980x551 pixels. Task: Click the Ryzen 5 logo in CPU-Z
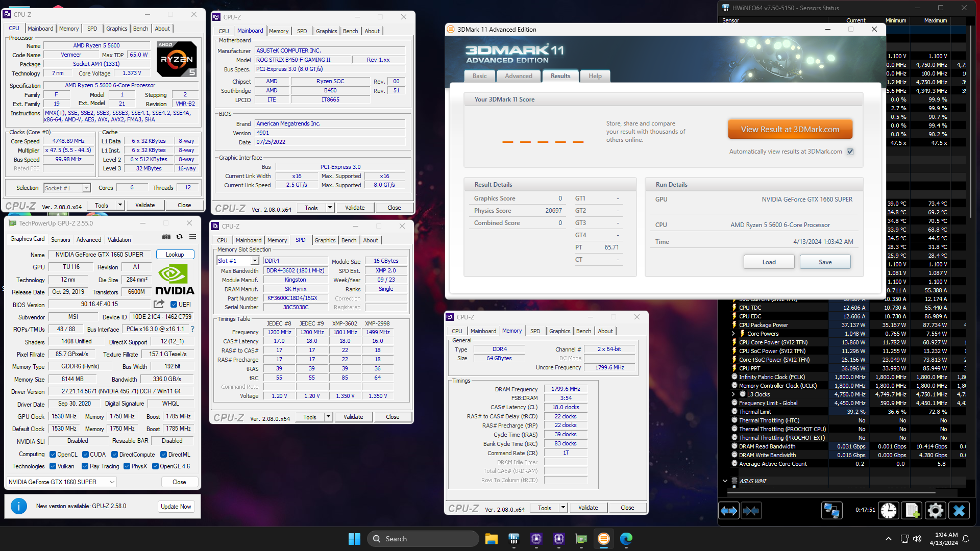pyautogui.click(x=177, y=59)
